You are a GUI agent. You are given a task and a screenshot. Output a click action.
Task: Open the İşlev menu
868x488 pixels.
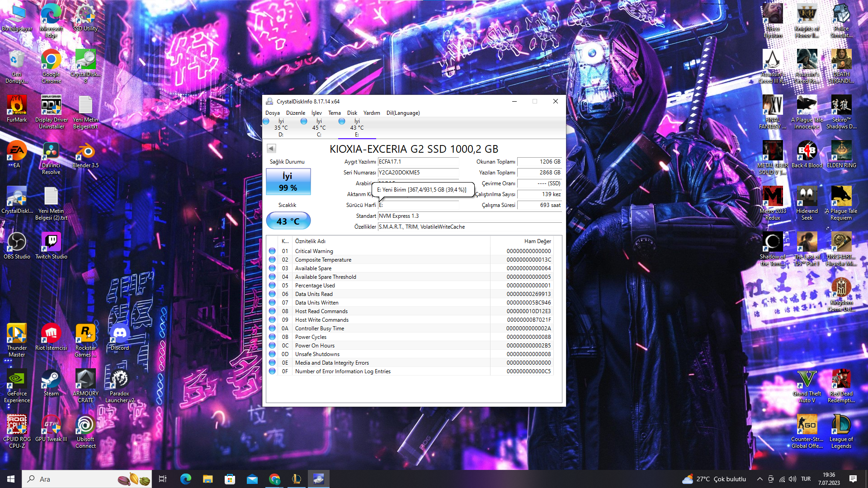click(316, 113)
